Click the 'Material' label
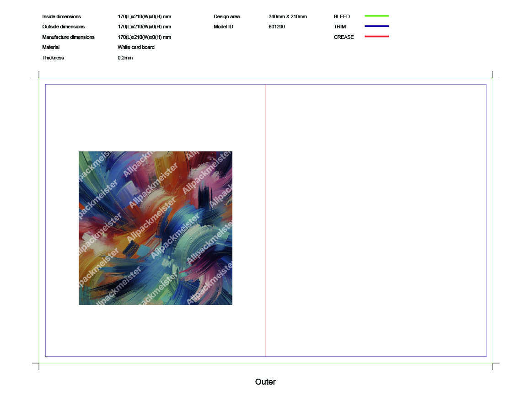Screen dimensions: 532x402 coord(51,47)
